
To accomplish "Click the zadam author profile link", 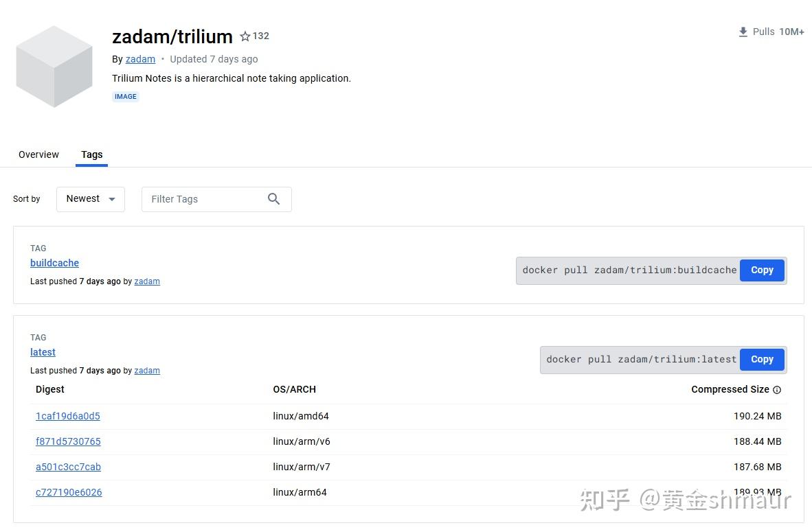I will pyautogui.click(x=140, y=59).
